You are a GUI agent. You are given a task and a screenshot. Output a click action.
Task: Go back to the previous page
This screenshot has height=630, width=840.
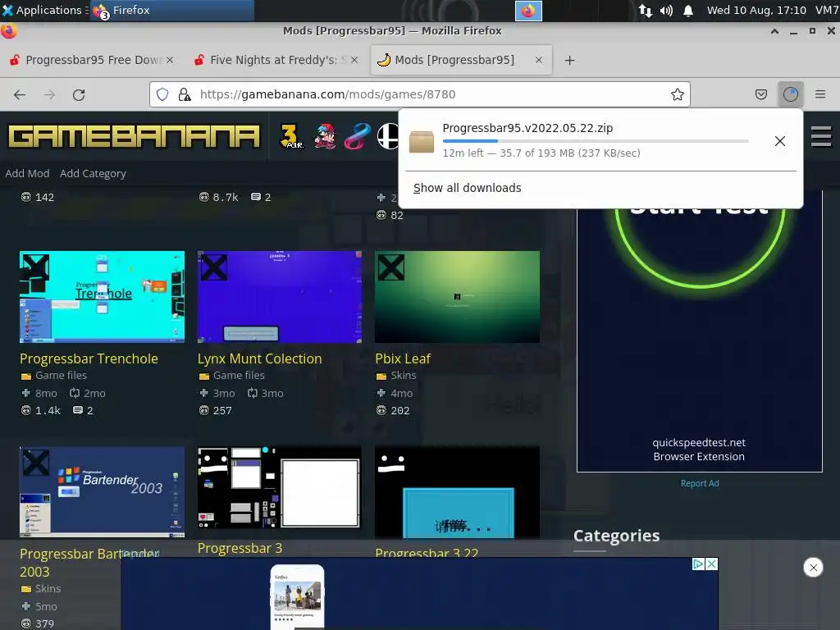[x=20, y=95]
